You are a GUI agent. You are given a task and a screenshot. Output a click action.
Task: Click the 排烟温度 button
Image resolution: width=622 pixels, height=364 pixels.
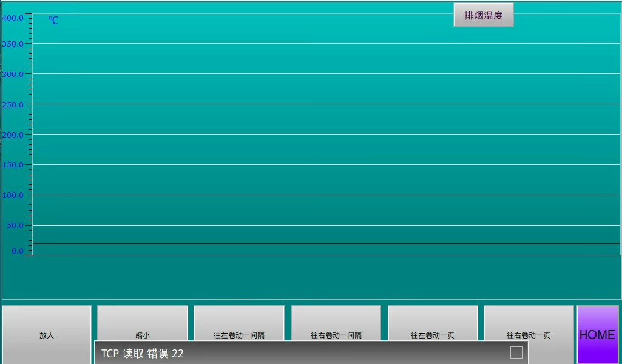click(x=484, y=15)
